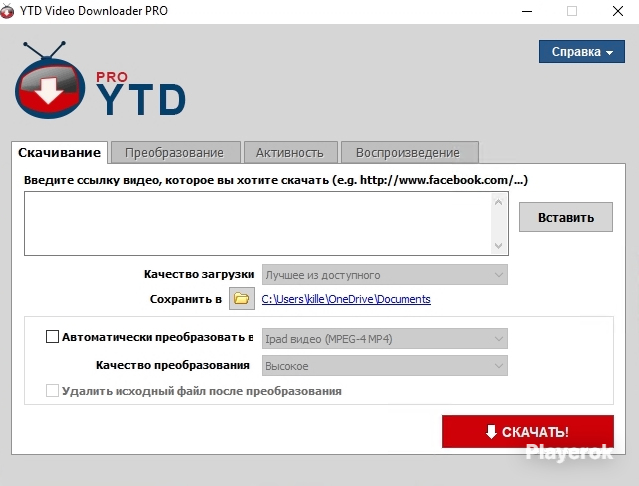Screen dimensions: 639x486
Task: Enable Автоматически преобразовать в checkbox
Action: (x=52, y=336)
